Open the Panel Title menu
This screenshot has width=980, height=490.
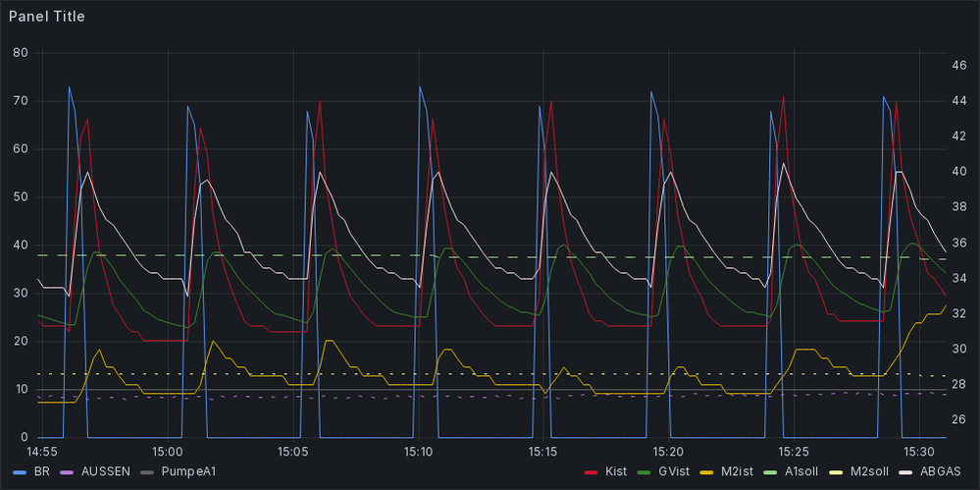click(x=47, y=17)
